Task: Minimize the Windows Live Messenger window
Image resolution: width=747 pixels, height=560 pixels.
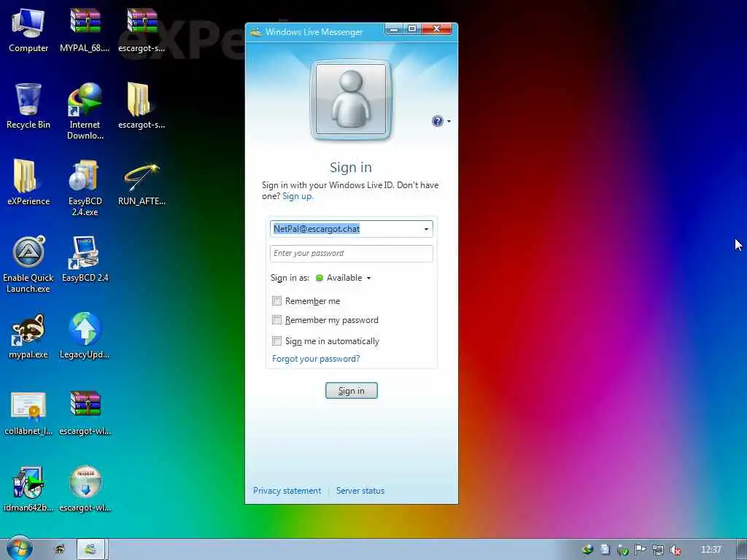Action: (394, 29)
